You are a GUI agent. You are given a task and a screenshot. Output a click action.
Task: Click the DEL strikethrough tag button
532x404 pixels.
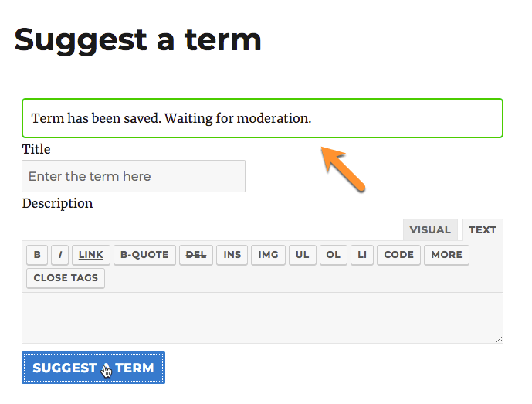196,255
